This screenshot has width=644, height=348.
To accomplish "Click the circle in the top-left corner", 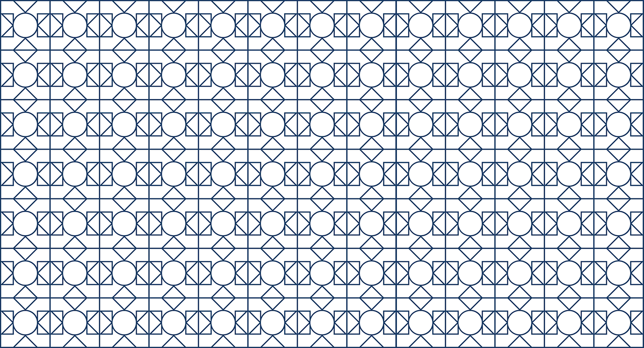I will click(25, 25).
